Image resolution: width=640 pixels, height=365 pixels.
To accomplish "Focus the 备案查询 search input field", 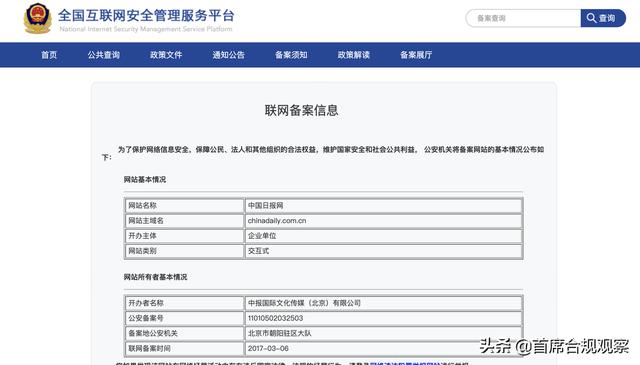I will [523, 18].
